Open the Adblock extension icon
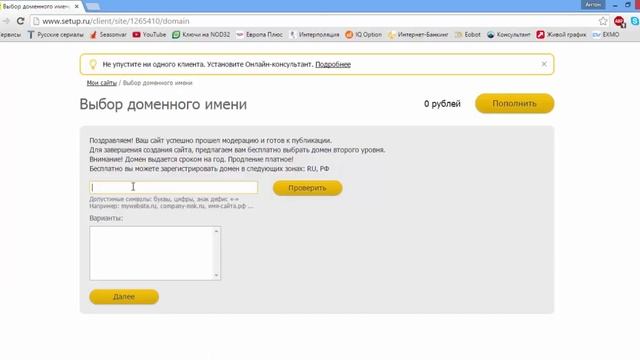The width and height of the screenshot is (640, 360). 619,21
